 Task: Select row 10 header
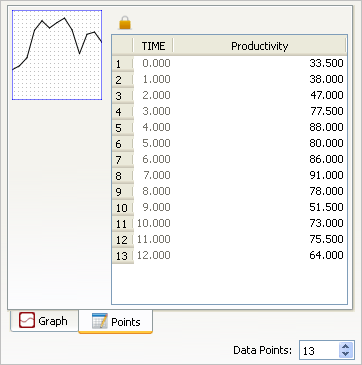[x=122, y=208]
